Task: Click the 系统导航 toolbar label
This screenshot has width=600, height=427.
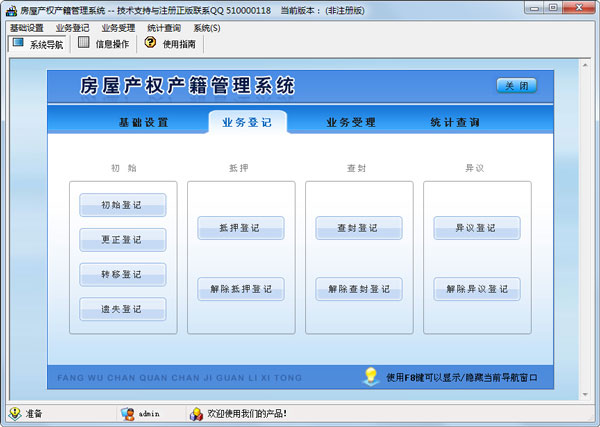Action: 46,45
